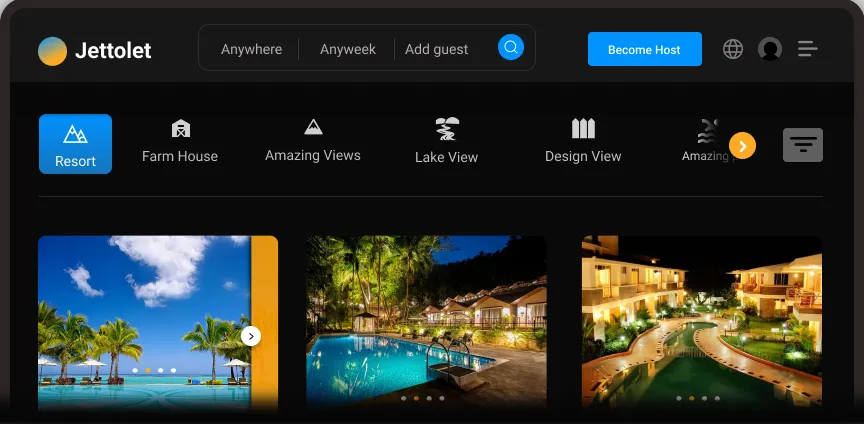The width and height of the screenshot is (864, 424).
Task: Open the globe language selector
Action: coord(733,49)
